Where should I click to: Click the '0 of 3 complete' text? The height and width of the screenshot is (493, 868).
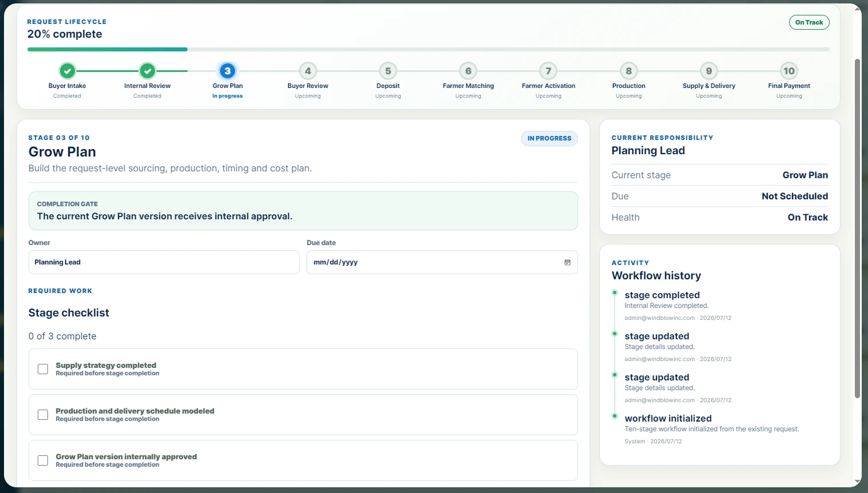(62, 336)
